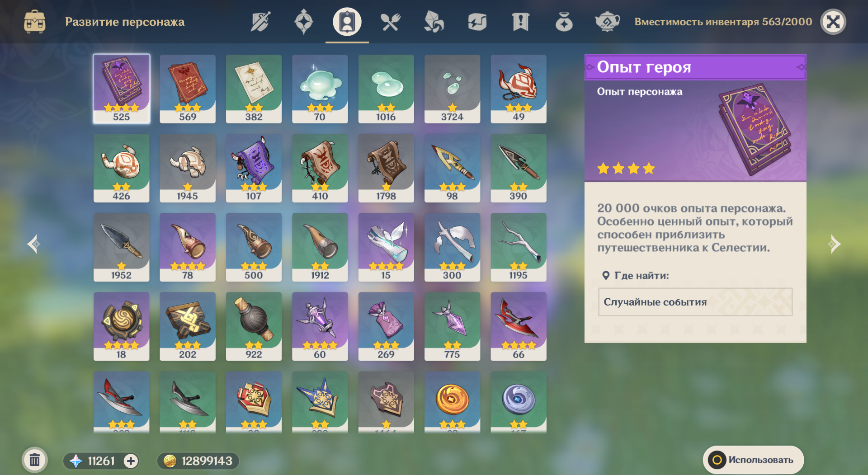Close the inventory with the X button
The width and height of the screenshot is (868, 475).
(x=833, y=22)
